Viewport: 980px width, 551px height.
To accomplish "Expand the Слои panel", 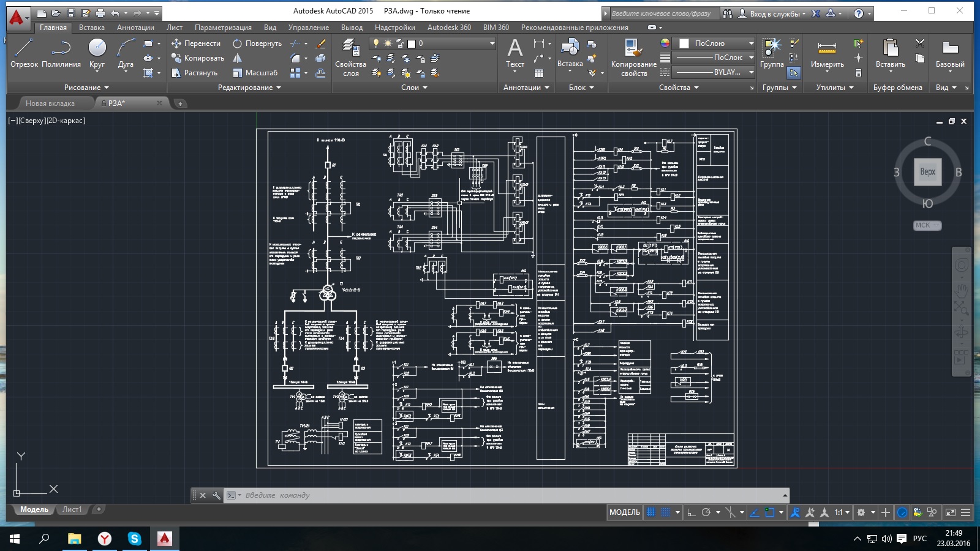I will pyautogui.click(x=414, y=88).
